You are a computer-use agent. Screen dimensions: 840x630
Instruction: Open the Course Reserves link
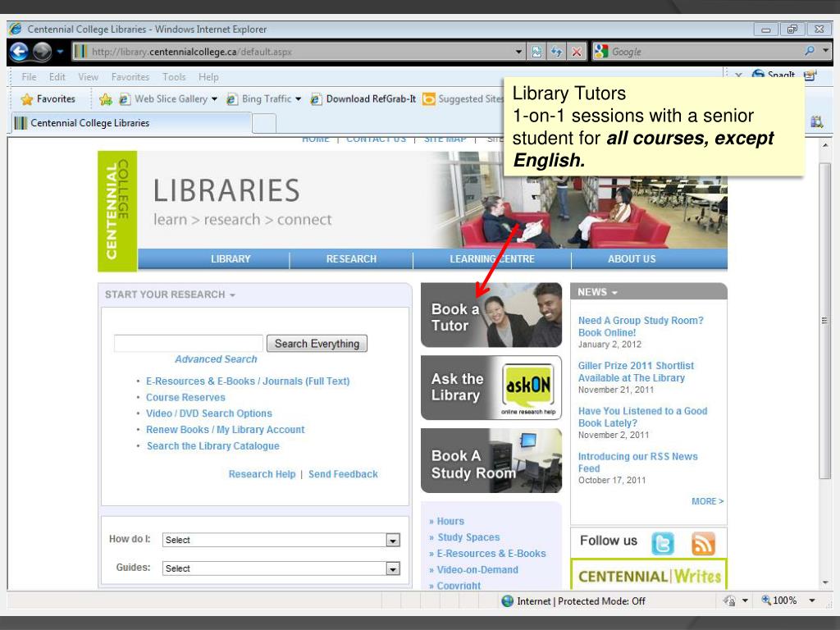pyautogui.click(x=185, y=398)
